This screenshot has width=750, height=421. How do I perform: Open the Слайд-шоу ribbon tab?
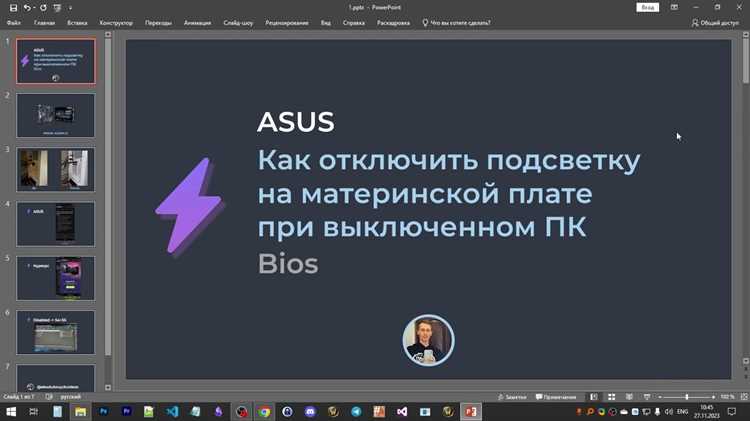pyautogui.click(x=238, y=22)
